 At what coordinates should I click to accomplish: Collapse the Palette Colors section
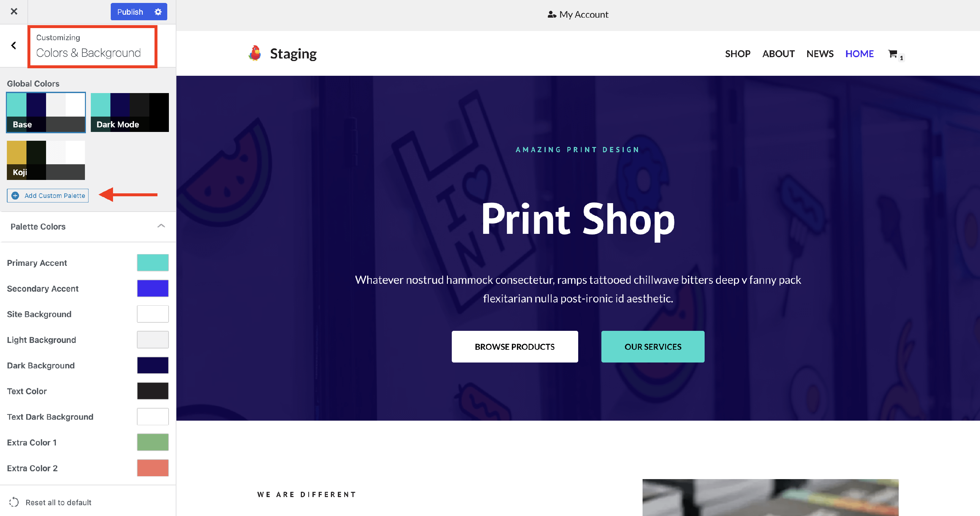coord(161,226)
